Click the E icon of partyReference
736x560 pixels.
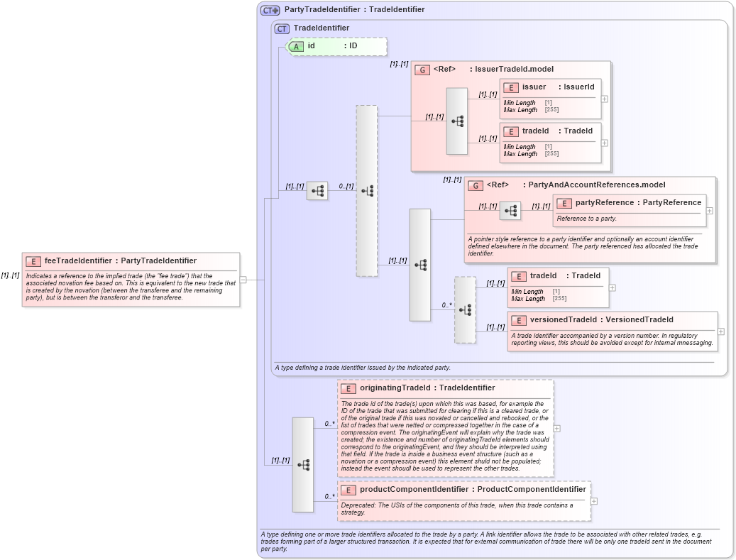[564, 203]
